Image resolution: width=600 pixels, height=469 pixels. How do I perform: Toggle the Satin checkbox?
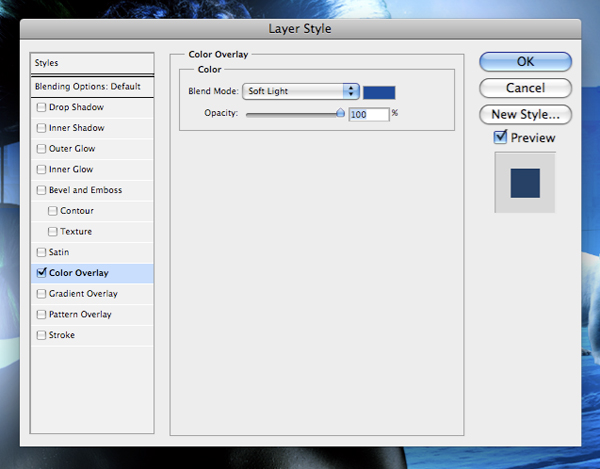point(41,252)
